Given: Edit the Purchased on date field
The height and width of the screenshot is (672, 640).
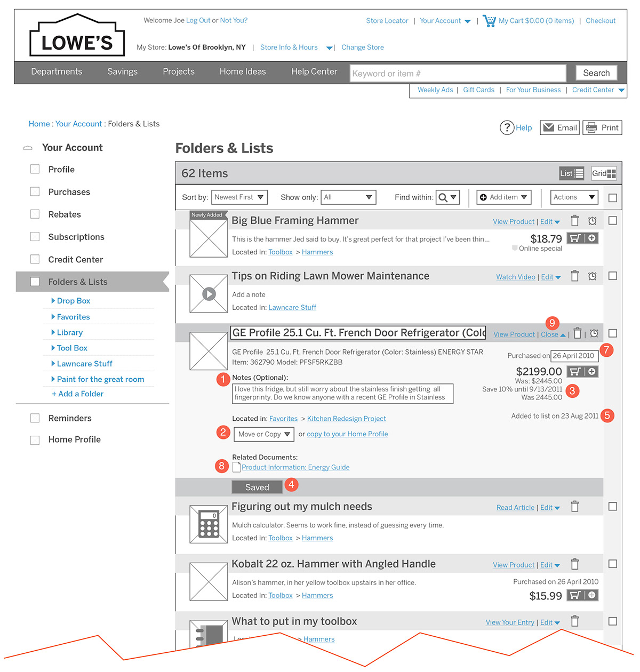Looking at the screenshot, I should pos(574,356).
